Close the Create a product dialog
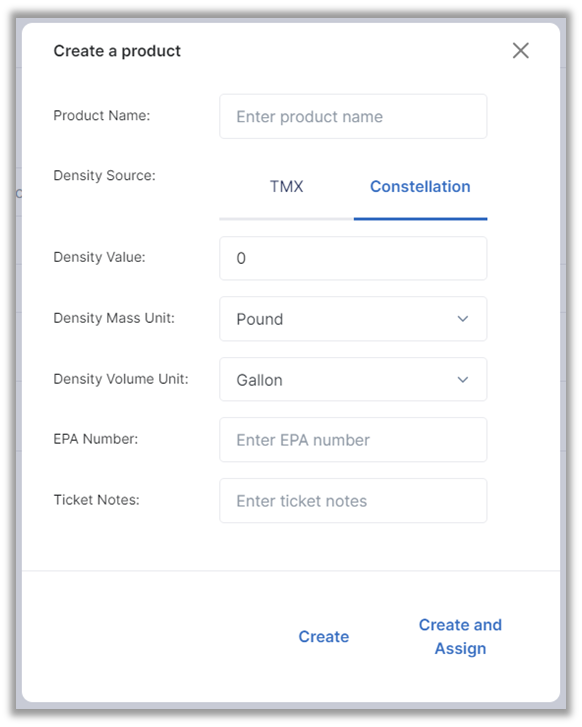Screen dimensions: 582x727 [520, 51]
